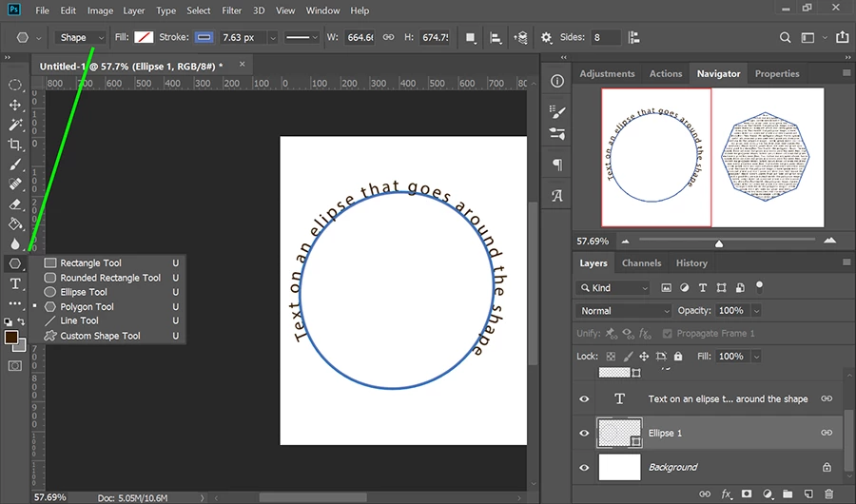Select the Move tool
856x504 pixels.
click(15, 105)
